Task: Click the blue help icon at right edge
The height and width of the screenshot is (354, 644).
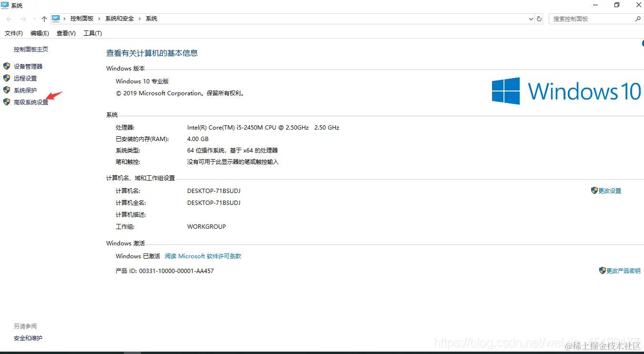Action: [x=642, y=44]
